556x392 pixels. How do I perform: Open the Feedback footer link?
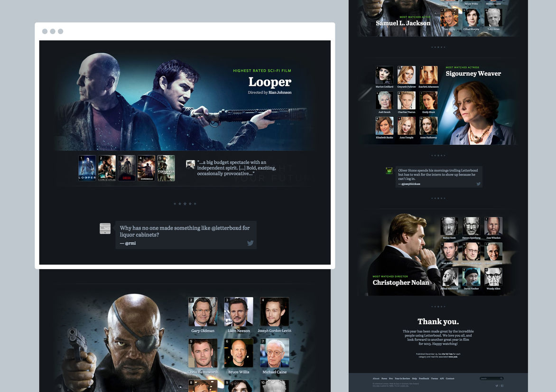pyautogui.click(x=424, y=379)
